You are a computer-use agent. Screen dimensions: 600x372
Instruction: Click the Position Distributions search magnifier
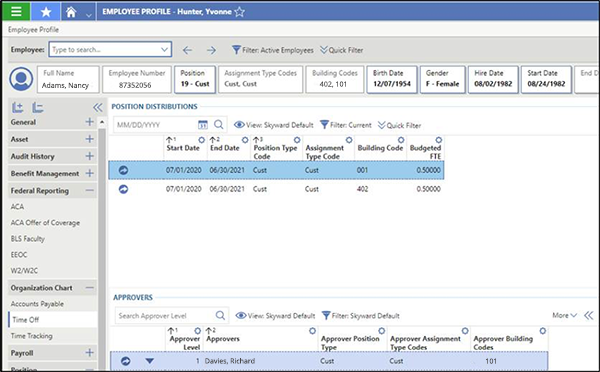[218, 125]
